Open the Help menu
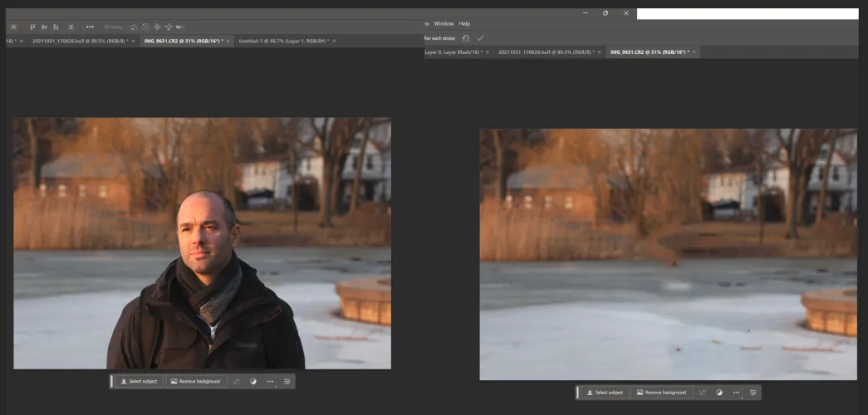Screen dimensions: 868x415 coord(464,23)
